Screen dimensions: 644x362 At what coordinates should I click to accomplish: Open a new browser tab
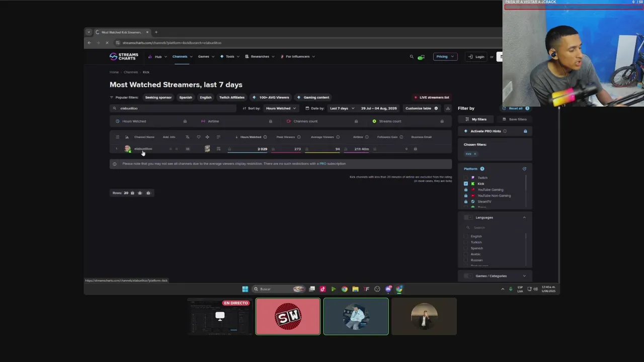pyautogui.click(x=156, y=32)
